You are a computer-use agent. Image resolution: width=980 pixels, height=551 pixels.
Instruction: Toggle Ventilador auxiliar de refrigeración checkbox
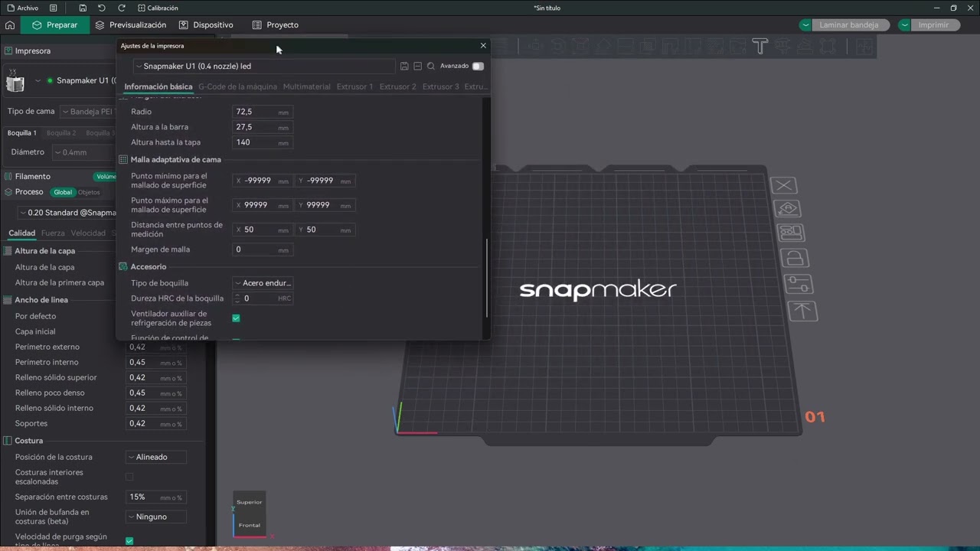[x=236, y=318]
